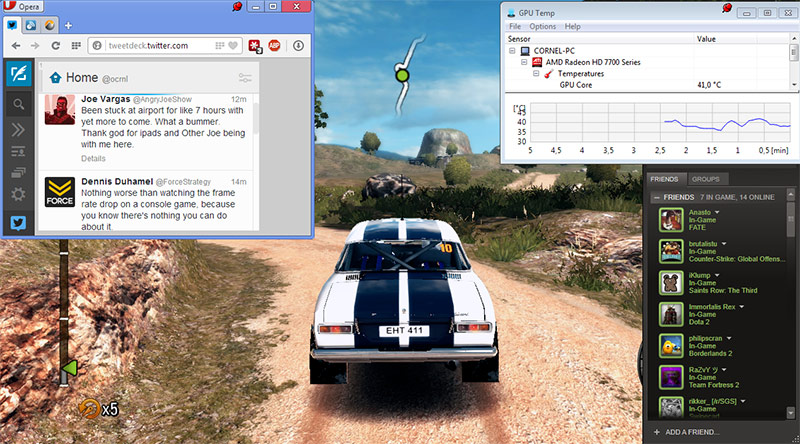The image size is (800, 444).
Task: Click the Home column scrollbar in TweetDeck
Action: pyautogui.click(x=256, y=118)
